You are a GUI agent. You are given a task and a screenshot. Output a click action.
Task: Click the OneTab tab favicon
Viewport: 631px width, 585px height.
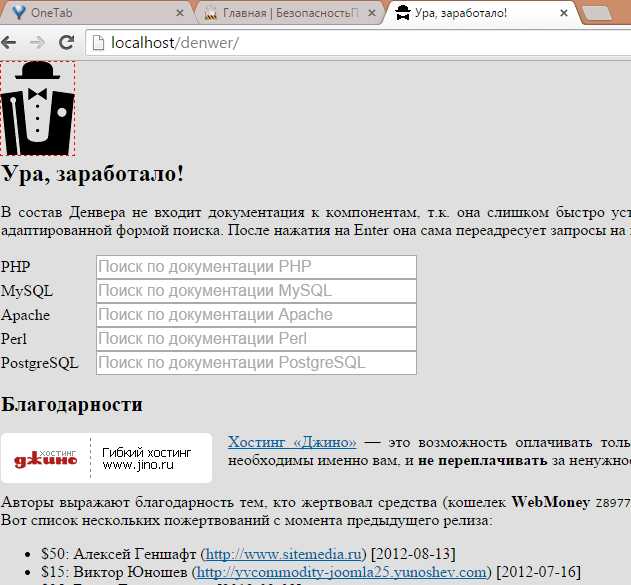[x=19, y=13]
